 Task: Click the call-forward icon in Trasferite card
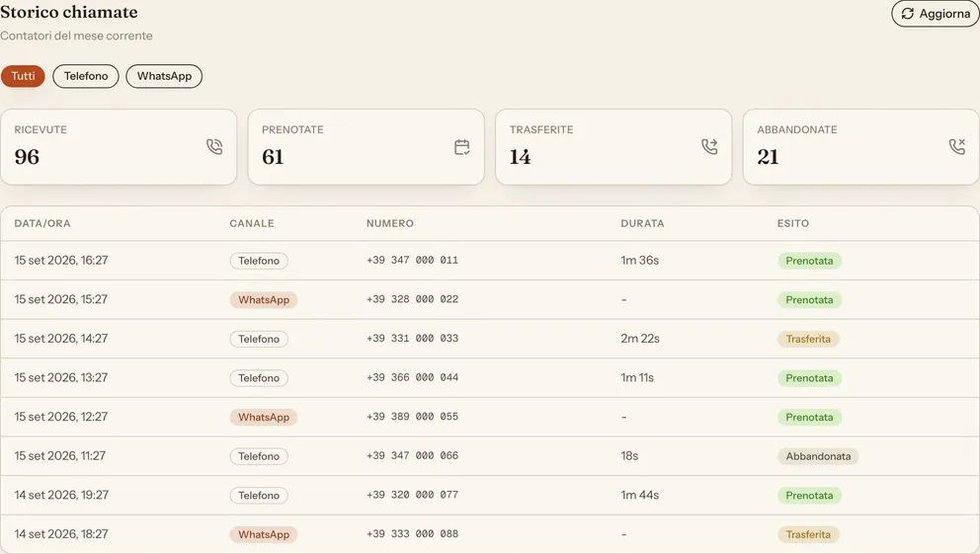pyautogui.click(x=709, y=147)
